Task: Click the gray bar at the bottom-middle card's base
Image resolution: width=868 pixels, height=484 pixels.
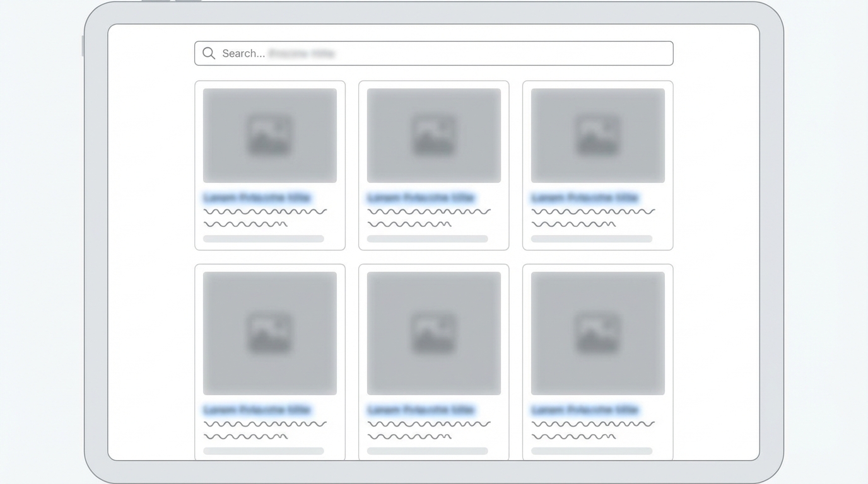Action: (428, 451)
